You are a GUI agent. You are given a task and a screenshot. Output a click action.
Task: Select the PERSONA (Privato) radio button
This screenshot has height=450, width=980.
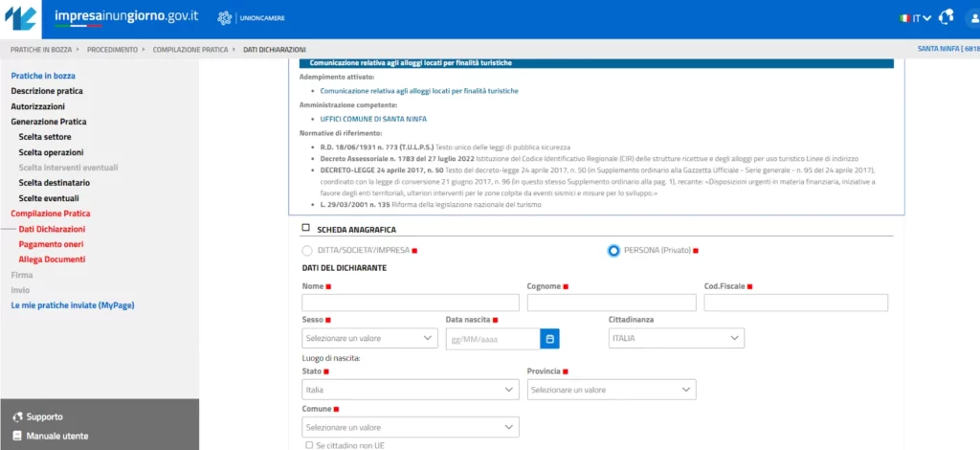[613, 251]
